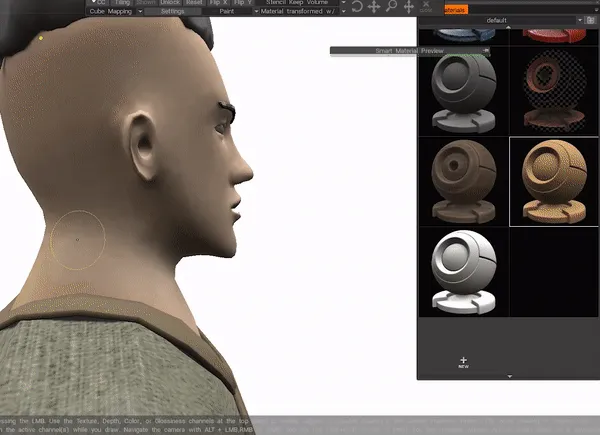This screenshot has height=435, width=600.
Task: Select the gray stone material thumbnail
Action: click(x=463, y=92)
